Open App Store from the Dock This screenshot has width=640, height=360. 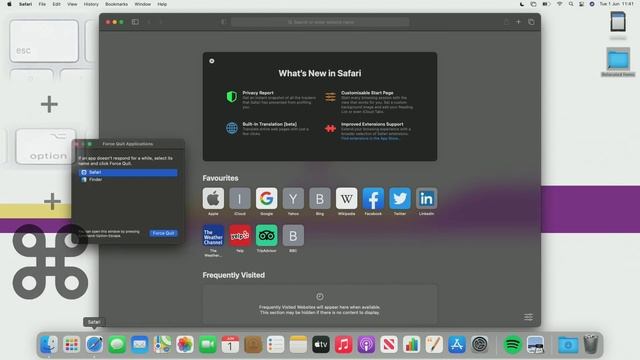[x=457, y=344]
